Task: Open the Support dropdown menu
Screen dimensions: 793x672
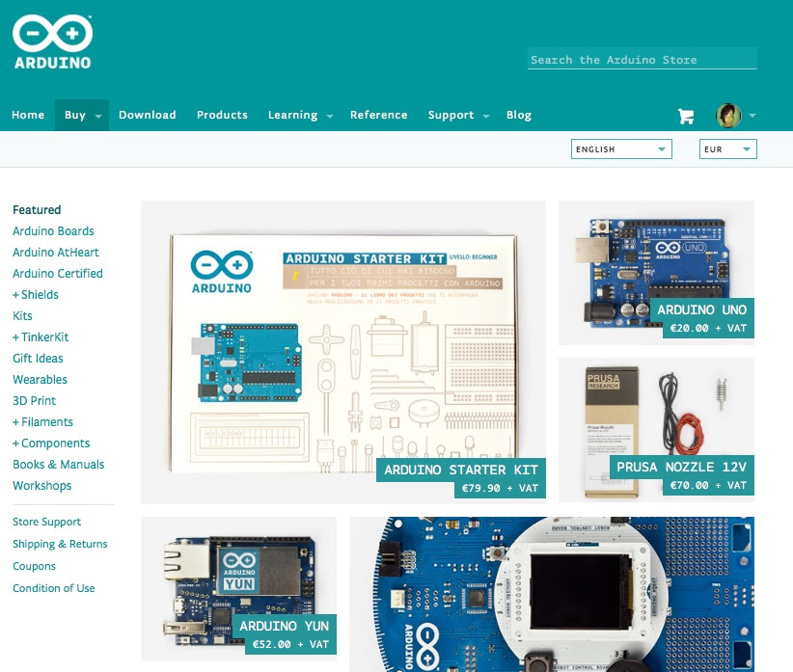Action: coord(450,114)
